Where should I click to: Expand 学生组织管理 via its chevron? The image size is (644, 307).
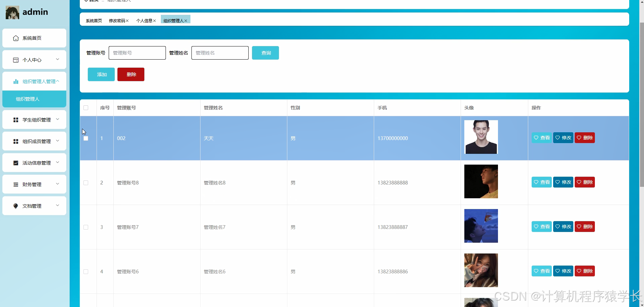(x=58, y=119)
